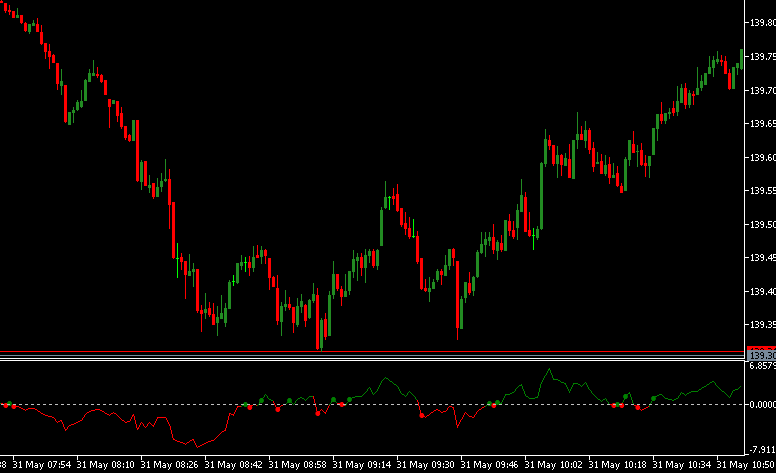Click the 139.45 price axis label
The image size is (776, 473).
(763, 258)
